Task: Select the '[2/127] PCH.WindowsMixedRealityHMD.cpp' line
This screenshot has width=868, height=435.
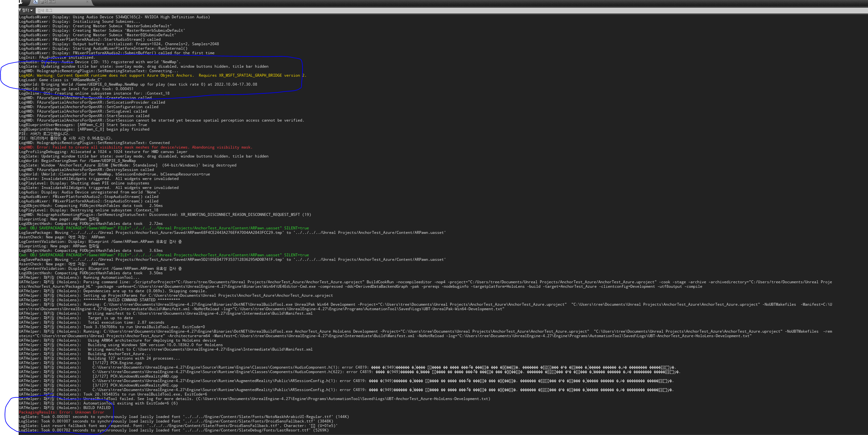Action: (98, 376)
